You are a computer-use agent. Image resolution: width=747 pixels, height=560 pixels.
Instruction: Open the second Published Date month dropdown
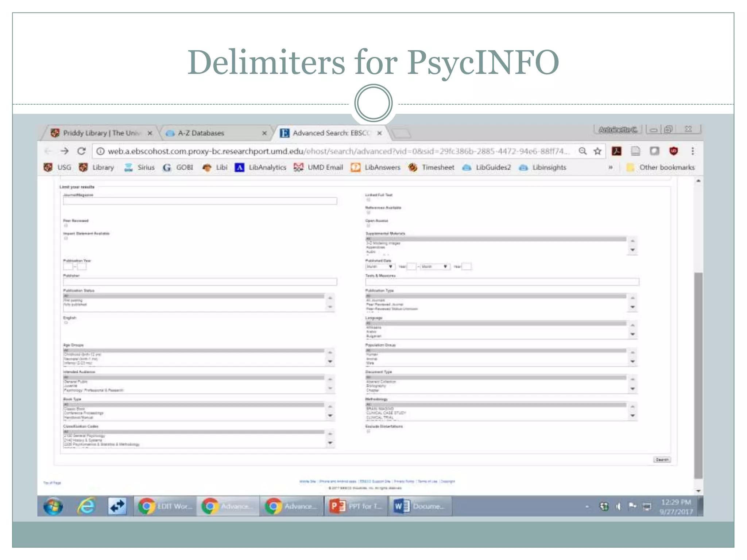[435, 267]
